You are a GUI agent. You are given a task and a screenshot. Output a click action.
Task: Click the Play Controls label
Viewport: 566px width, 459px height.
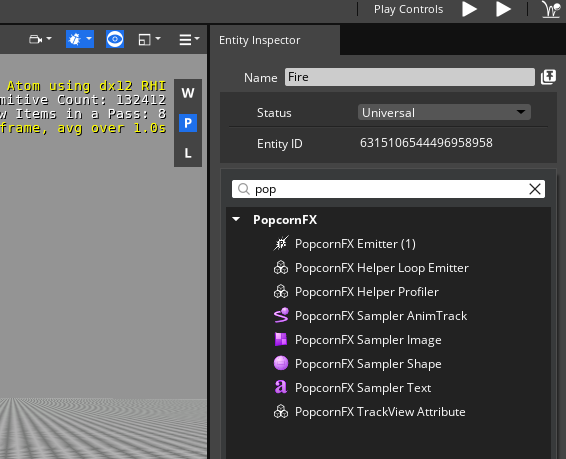pos(408,9)
